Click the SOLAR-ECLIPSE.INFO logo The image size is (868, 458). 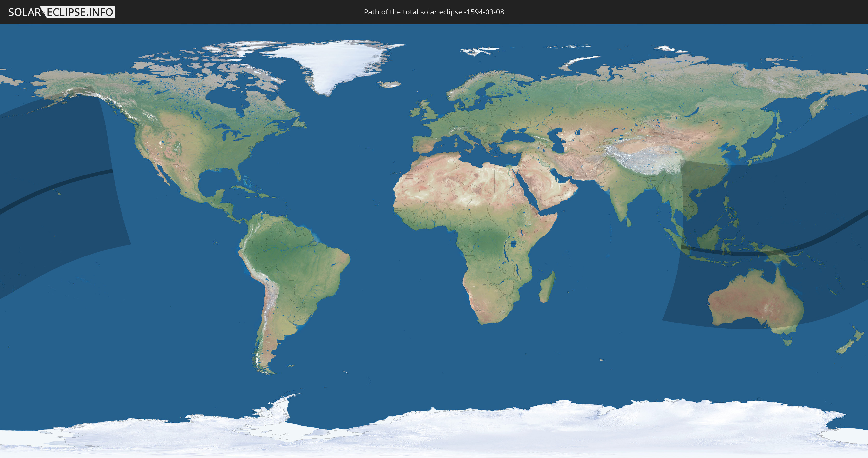tap(62, 12)
